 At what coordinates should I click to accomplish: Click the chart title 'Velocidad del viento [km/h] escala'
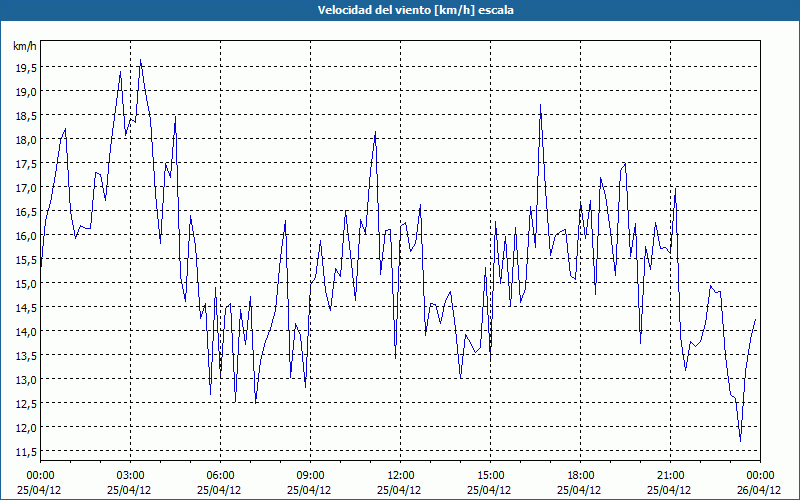click(415, 10)
